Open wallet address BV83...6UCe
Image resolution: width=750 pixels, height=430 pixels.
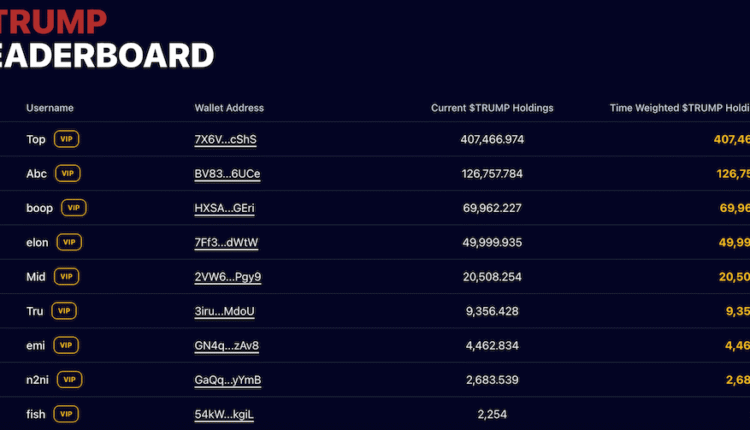pyautogui.click(x=227, y=173)
